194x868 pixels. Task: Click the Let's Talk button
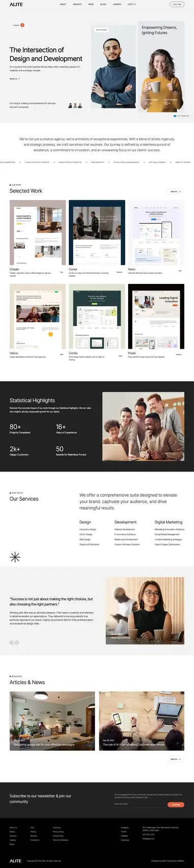coord(177,4)
